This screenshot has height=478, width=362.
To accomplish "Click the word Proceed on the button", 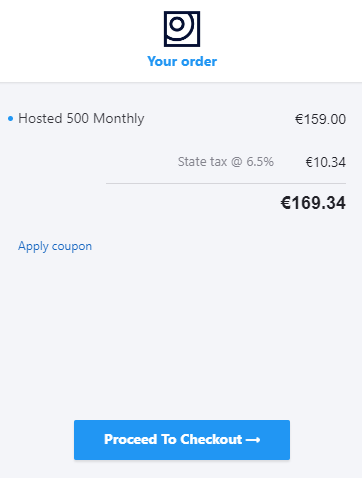I will tap(131, 439).
